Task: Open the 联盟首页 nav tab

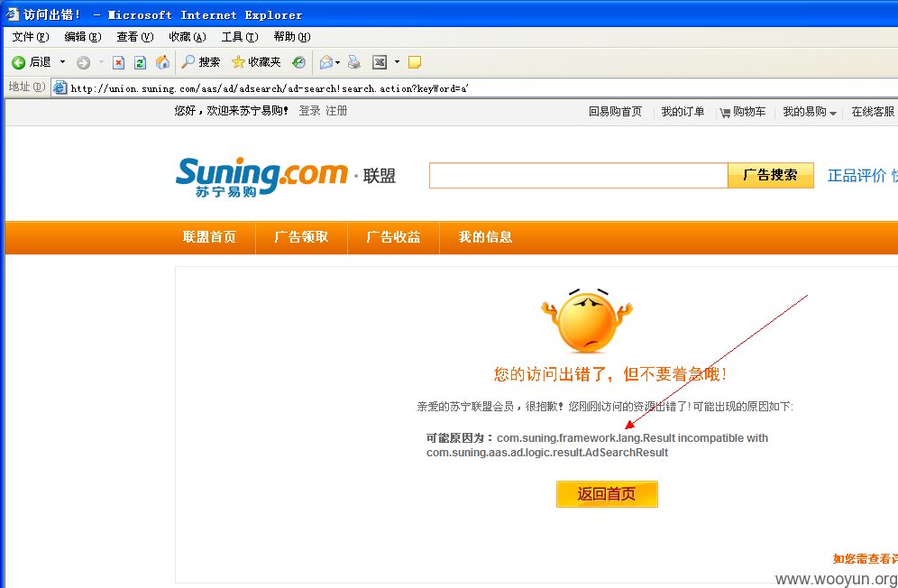Action: [x=209, y=237]
